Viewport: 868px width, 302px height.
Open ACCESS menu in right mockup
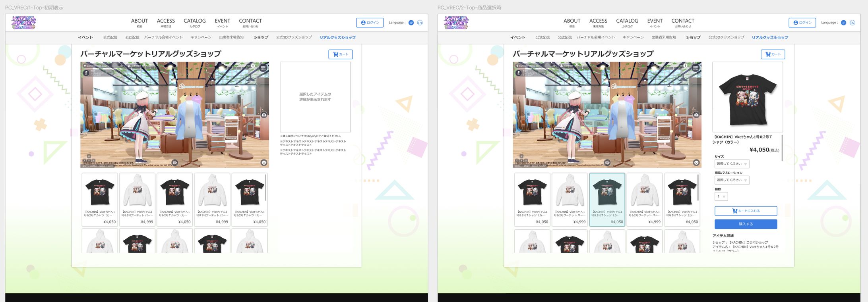(598, 23)
